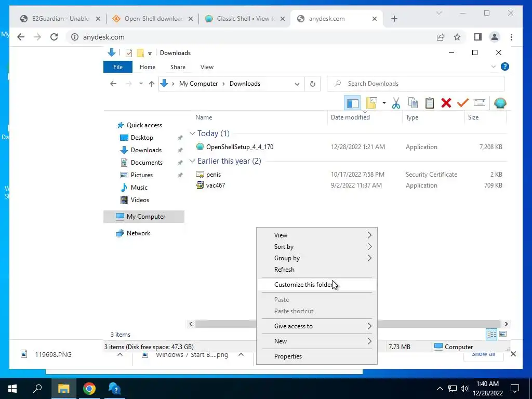Go back in Explorer navigation
The image size is (532, 399).
coord(113,84)
